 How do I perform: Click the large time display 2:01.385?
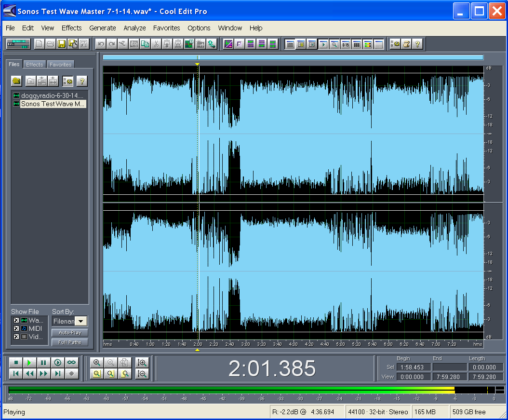tap(272, 368)
